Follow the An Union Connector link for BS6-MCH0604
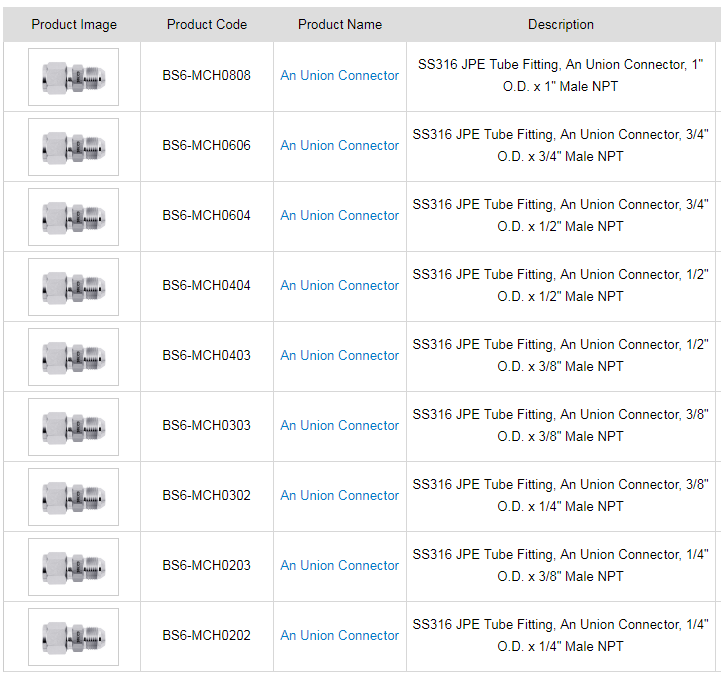Image resolution: width=721 pixels, height=678 pixels. [x=339, y=216]
